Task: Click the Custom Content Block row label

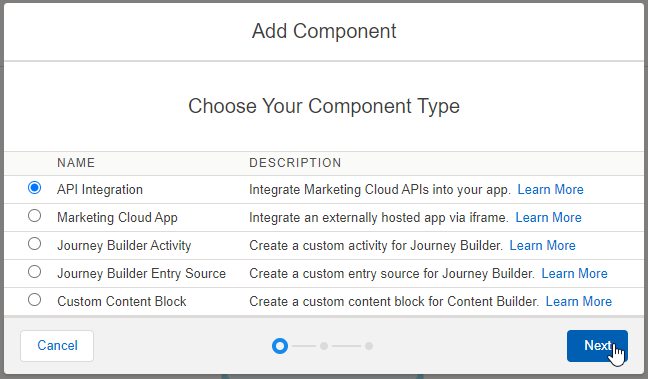Action: 122,301
